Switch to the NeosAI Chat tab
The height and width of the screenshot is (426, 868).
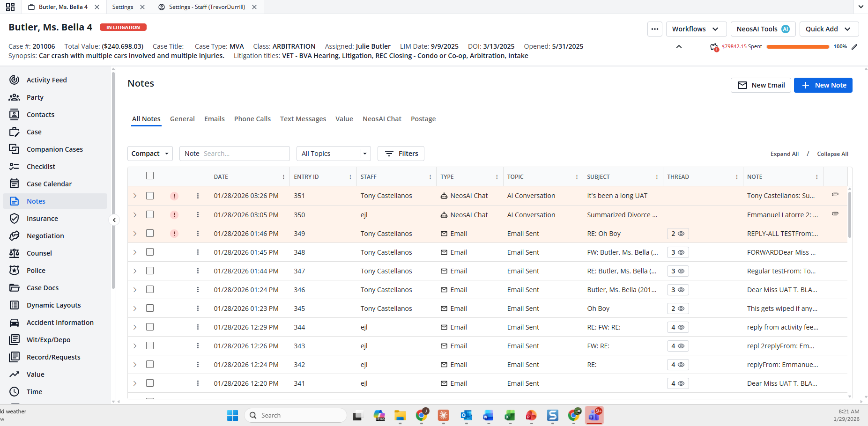(x=382, y=119)
